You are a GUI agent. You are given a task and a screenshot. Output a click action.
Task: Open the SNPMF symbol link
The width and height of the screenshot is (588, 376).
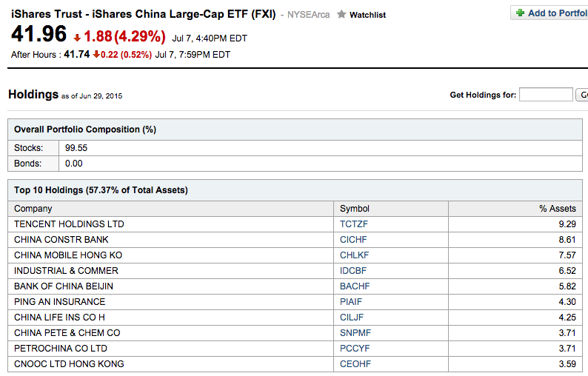tap(354, 333)
